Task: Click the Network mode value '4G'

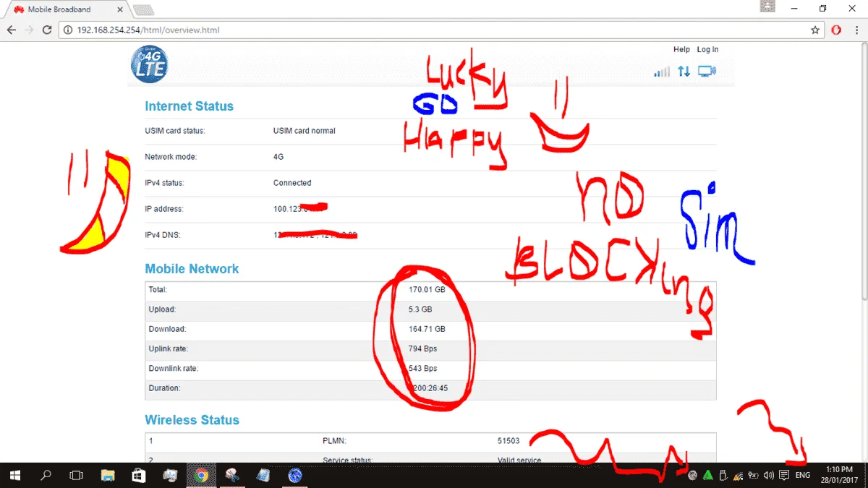Action: pyautogui.click(x=278, y=157)
